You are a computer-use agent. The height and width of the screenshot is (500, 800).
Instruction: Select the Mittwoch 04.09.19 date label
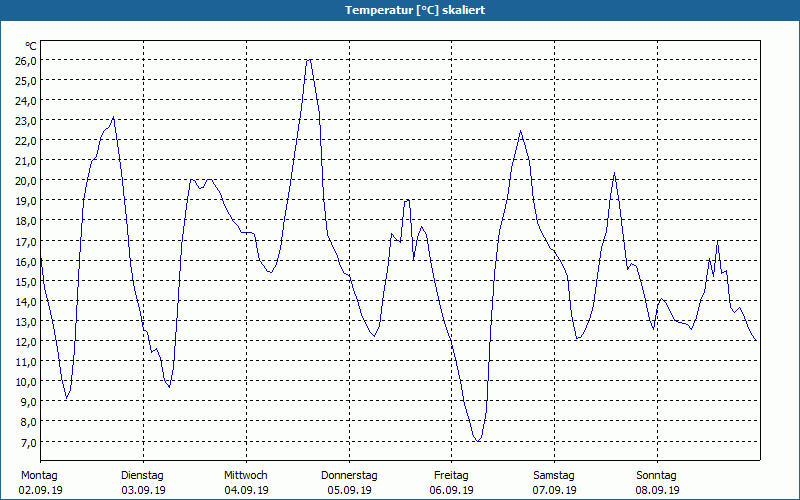click(x=246, y=483)
